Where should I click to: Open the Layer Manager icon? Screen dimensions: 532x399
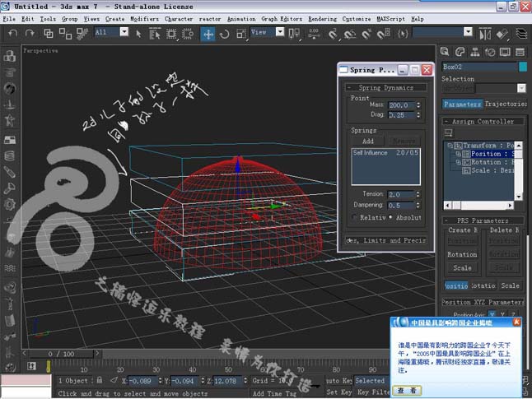(521, 34)
